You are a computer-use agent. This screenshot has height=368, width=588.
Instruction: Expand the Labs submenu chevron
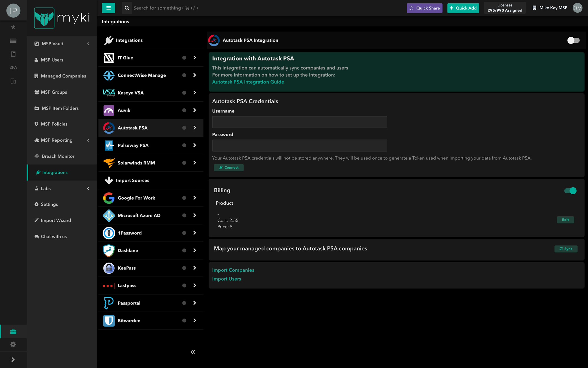point(88,188)
